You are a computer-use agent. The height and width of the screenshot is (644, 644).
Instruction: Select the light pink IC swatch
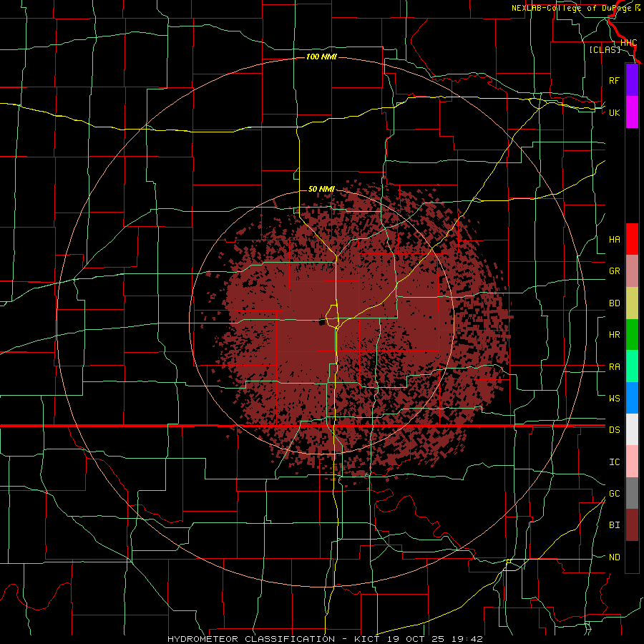point(632,462)
